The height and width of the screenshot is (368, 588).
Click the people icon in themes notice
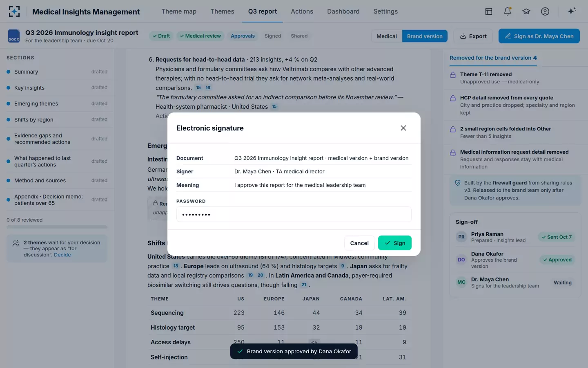pyautogui.click(x=16, y=243)
